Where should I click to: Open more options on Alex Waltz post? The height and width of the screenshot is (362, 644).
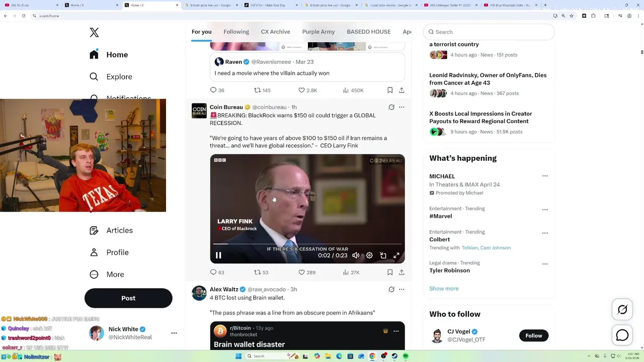401,290
